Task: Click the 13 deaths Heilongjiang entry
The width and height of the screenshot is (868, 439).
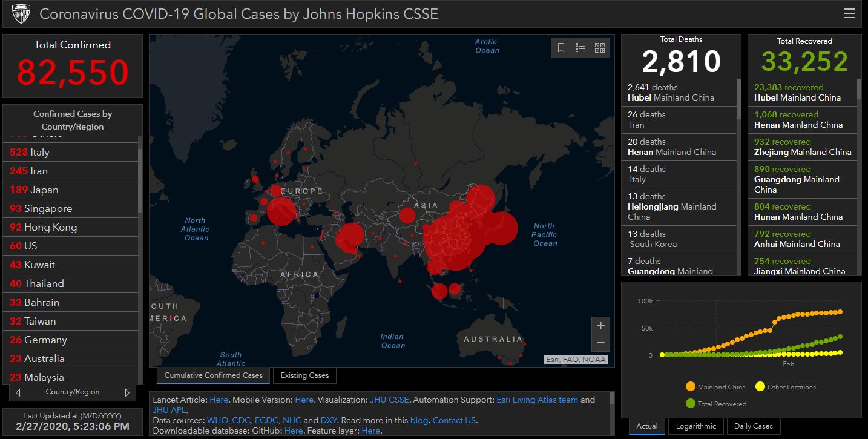Action: coord(679,206)
